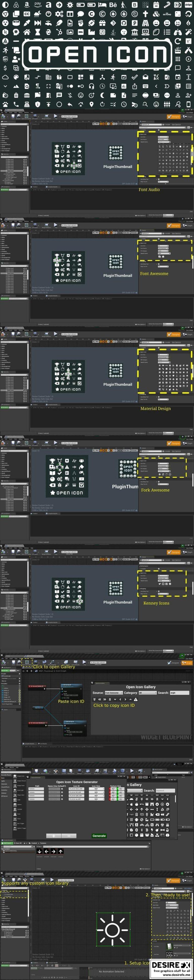Viewport: 194px width, 980px height.
Task: Copy the angle-double-left icon in Open Icon Gallery
Action: 100,699
